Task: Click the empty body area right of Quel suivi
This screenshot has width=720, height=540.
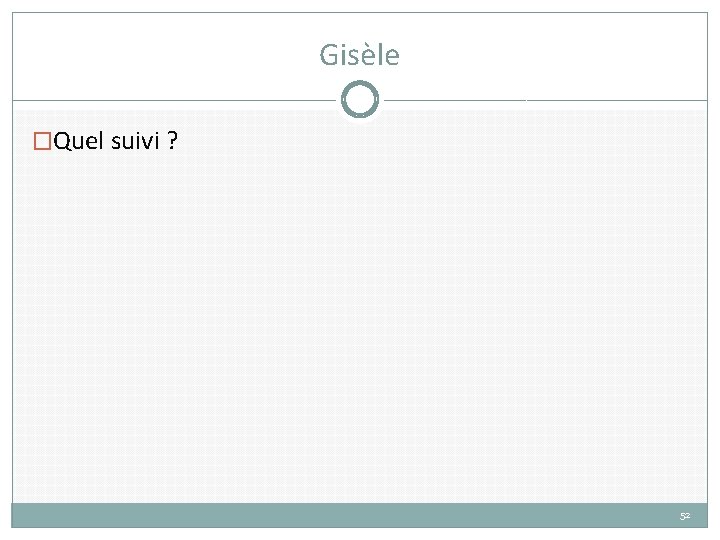Action: coord(450,142)
